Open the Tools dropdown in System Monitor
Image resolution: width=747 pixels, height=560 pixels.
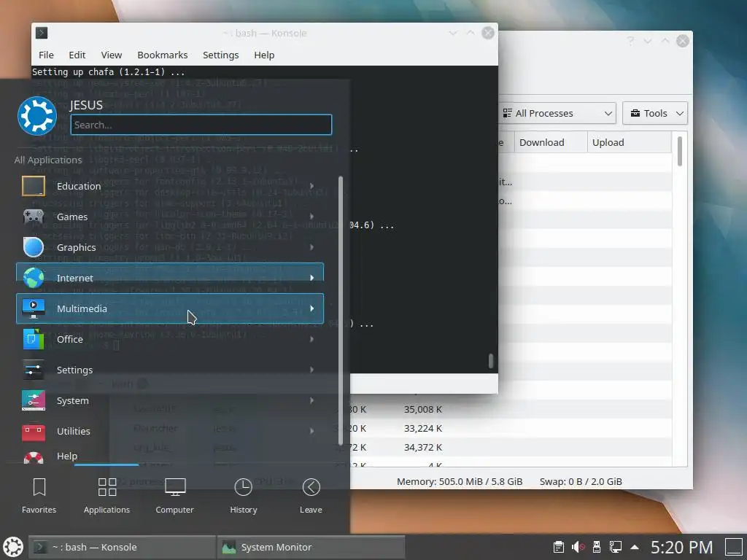tap(655, 113)
